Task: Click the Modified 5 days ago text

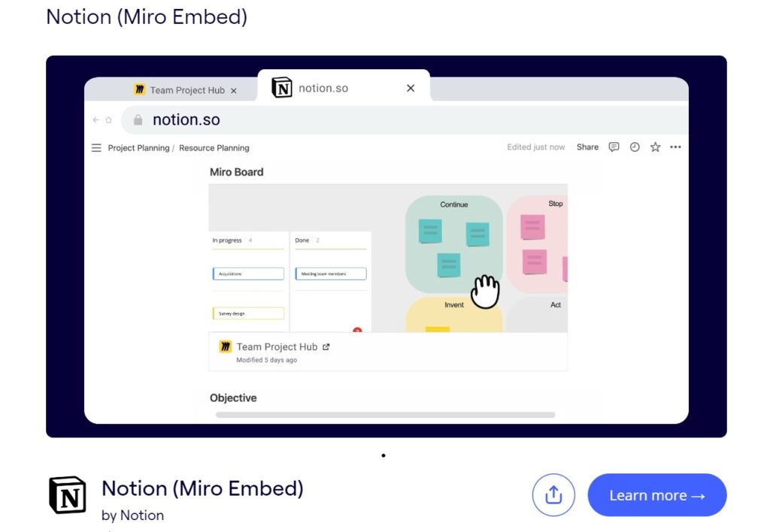Action: (x=267, y=360)
